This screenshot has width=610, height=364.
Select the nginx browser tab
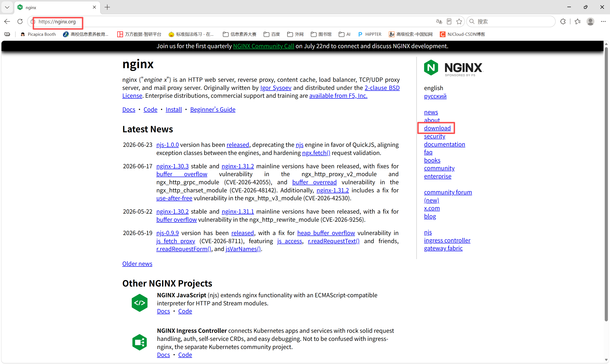[58, 7]
